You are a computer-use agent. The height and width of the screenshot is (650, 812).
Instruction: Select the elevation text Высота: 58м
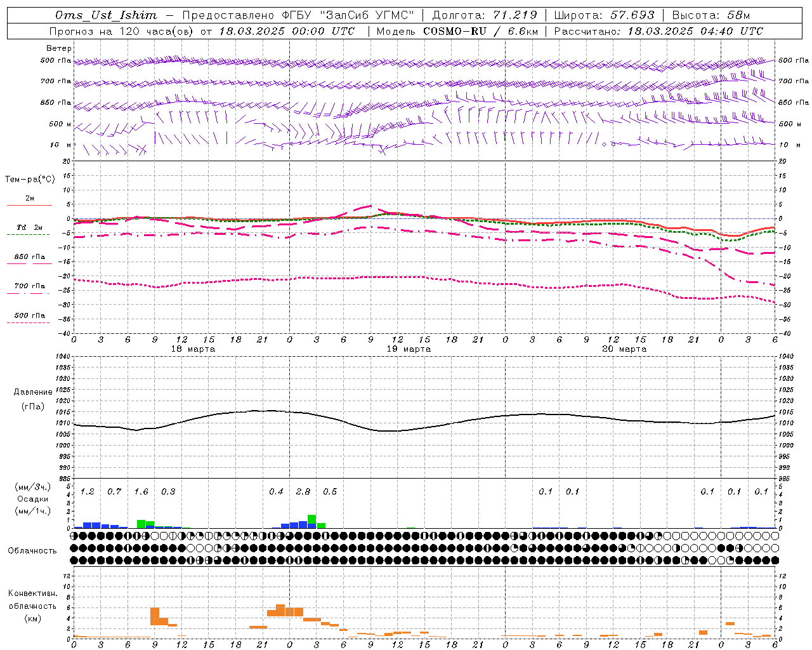point(710,15)
